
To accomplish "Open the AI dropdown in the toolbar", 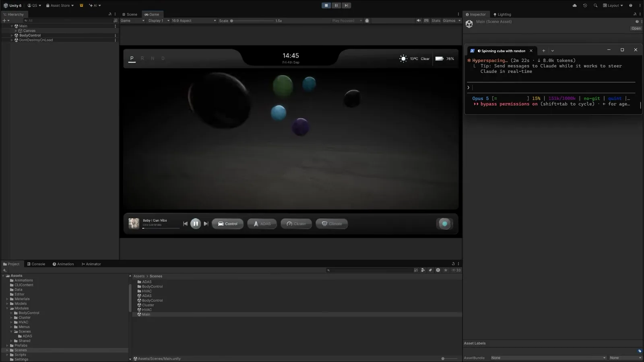I will (95, 5).
